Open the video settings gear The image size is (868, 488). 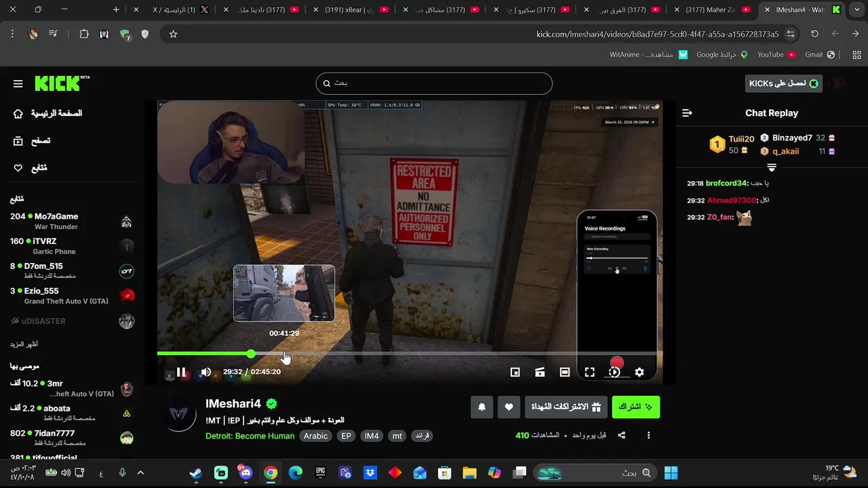[x=639, y=371]
